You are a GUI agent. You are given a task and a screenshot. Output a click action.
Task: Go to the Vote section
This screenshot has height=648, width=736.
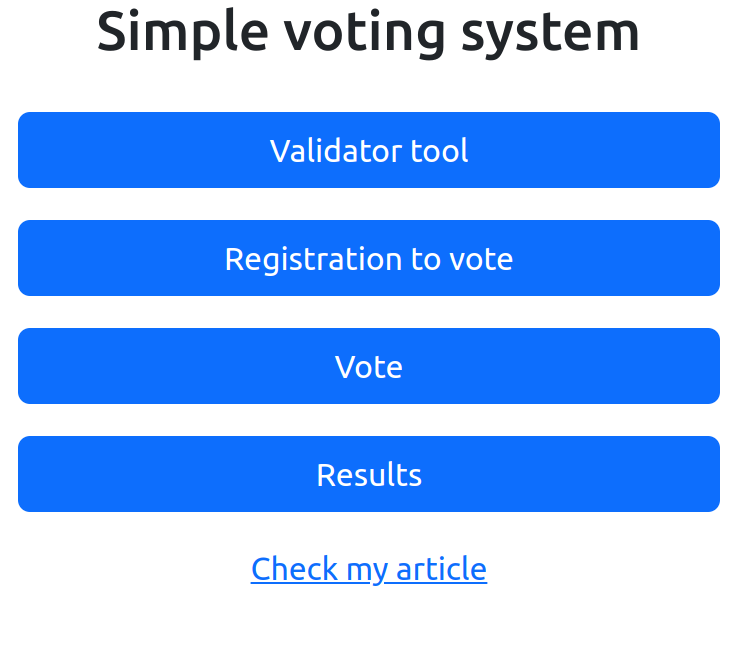[368, 366]
